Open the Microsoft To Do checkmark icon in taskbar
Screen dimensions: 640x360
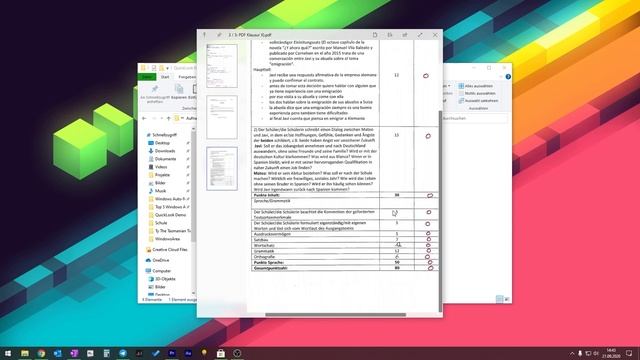(156, 353)
